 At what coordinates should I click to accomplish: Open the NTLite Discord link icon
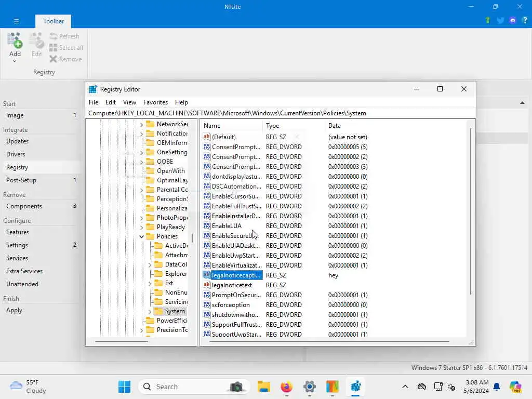tap(513, 20)
